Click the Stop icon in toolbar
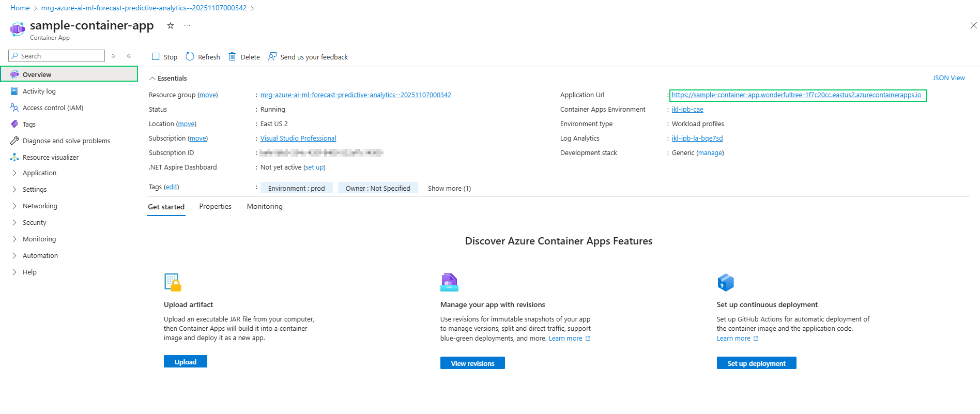This screenshot has height=414, width=980. click(x=156, y=56)
